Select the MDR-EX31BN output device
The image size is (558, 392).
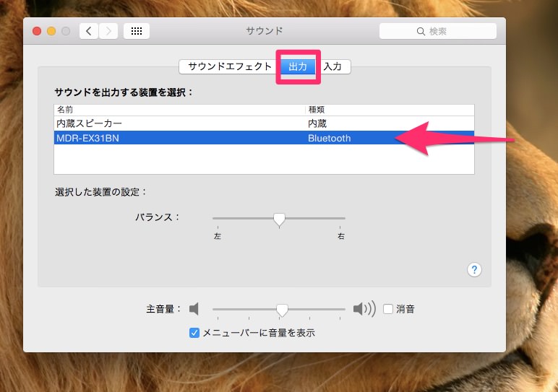coord(264,138)
